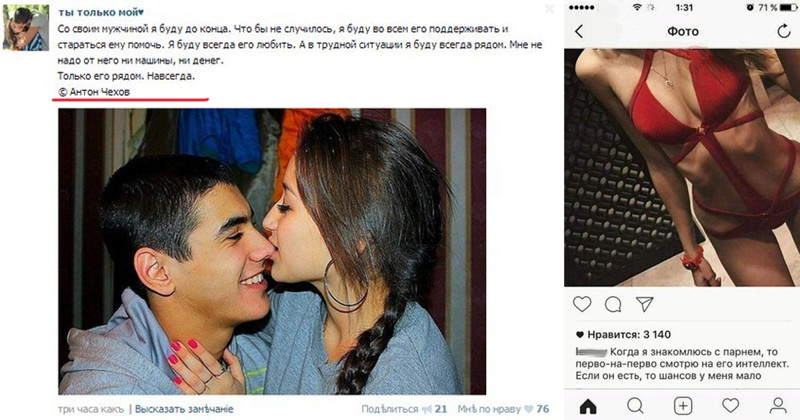Open the activity heart tab in bottom bar

click(730, 406)
